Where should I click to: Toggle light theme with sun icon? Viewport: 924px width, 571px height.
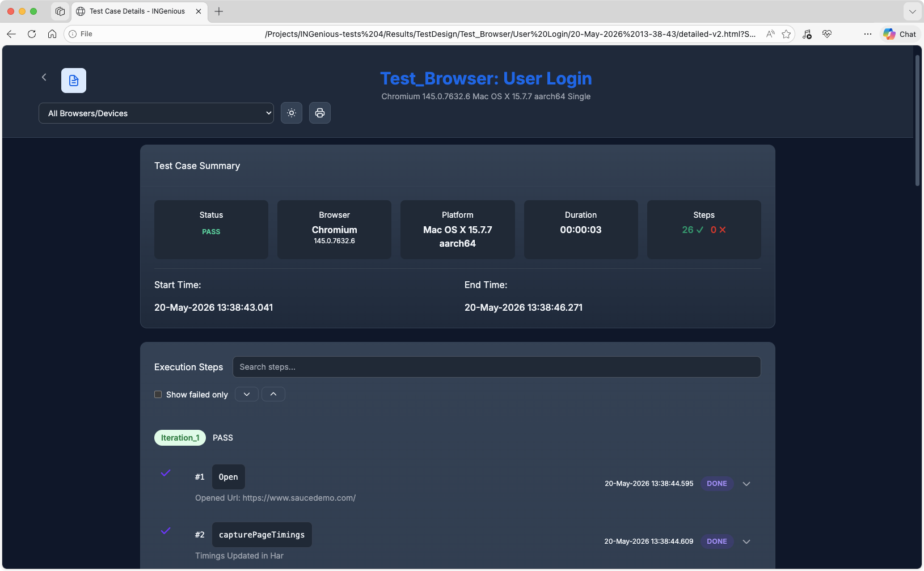(x=292, y=113)
